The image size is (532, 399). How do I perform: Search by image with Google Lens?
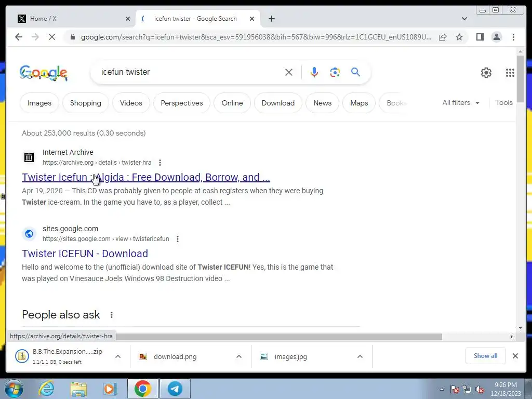tap(335, 72)
